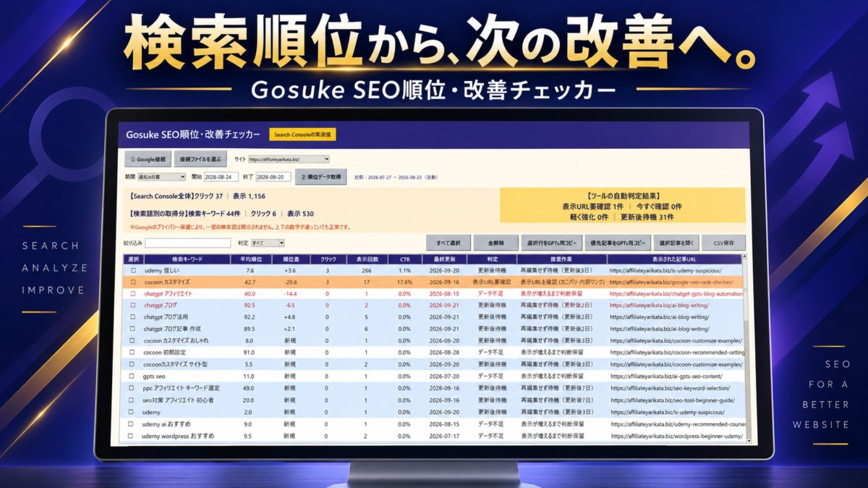This screenshot has width=868, height=488.
Task: Check the box for ppc アフィリエイト キーワード選定 row
Action: click(132, 388)
